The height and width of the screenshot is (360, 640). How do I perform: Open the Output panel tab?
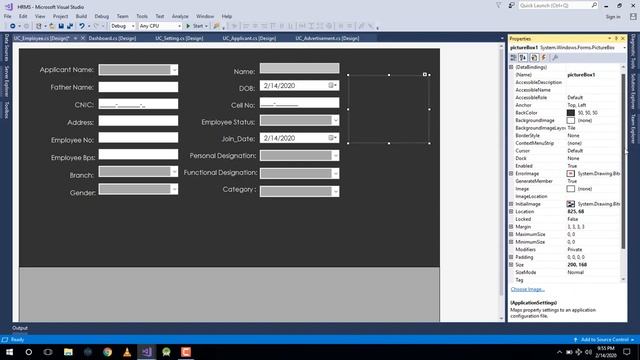(20, 328)
